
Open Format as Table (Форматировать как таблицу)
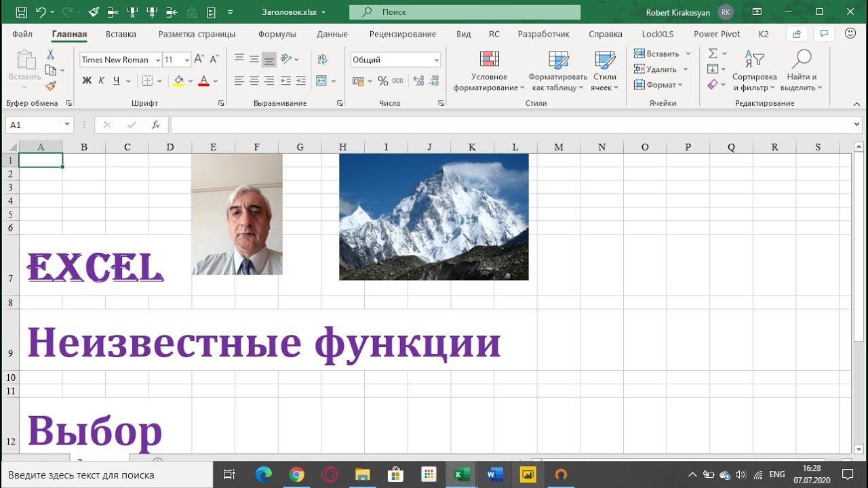pos(558,71)
